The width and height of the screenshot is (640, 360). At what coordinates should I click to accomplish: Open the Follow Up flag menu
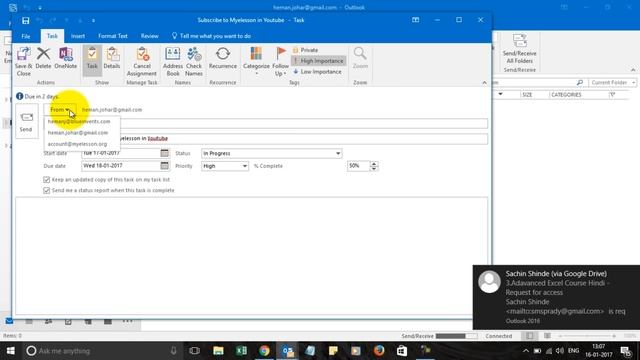[280, 61]
